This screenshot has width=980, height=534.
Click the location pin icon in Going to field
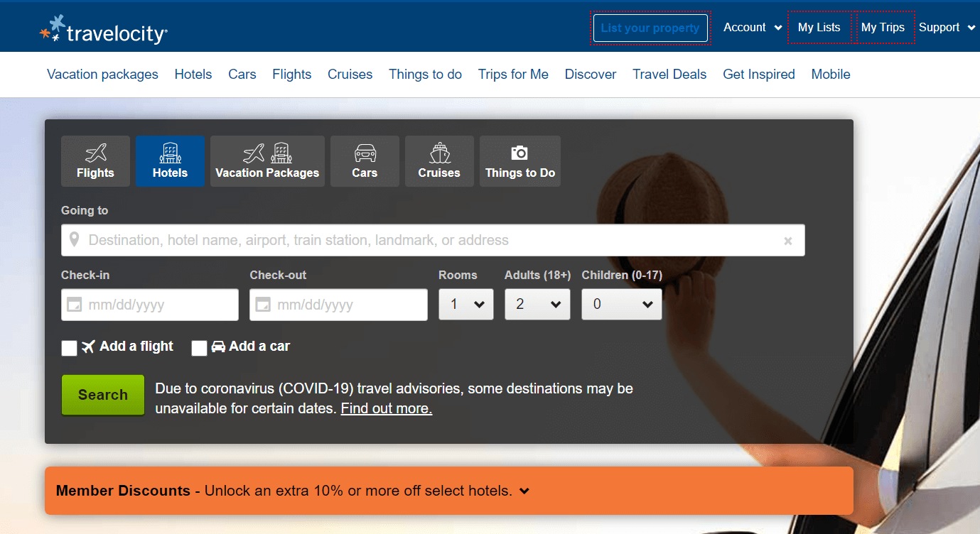74,240
